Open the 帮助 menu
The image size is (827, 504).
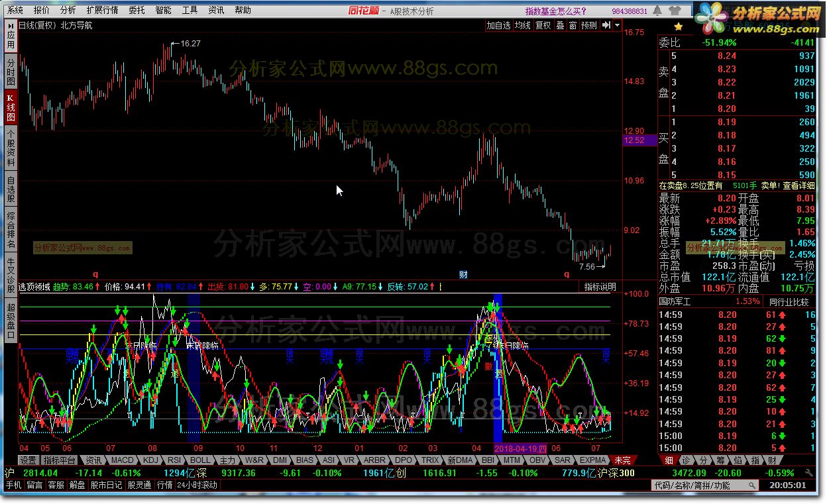coord(243,11)
